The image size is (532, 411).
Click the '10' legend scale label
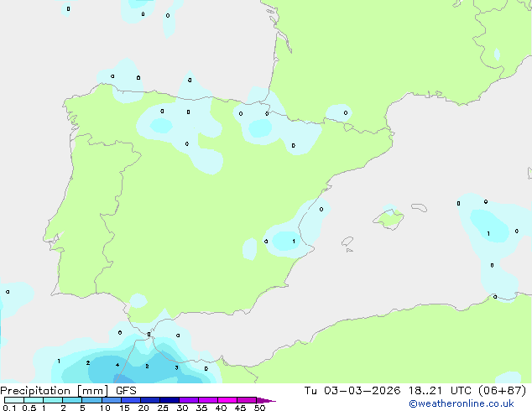click(105, 408)
